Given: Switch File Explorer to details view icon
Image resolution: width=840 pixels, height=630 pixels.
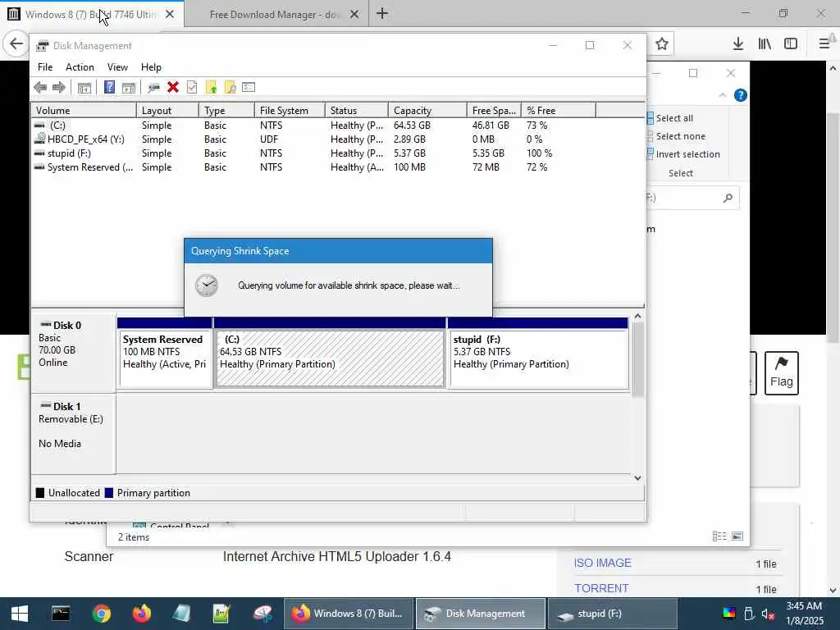Looking at the screenshot, I should tap(719, 536).
